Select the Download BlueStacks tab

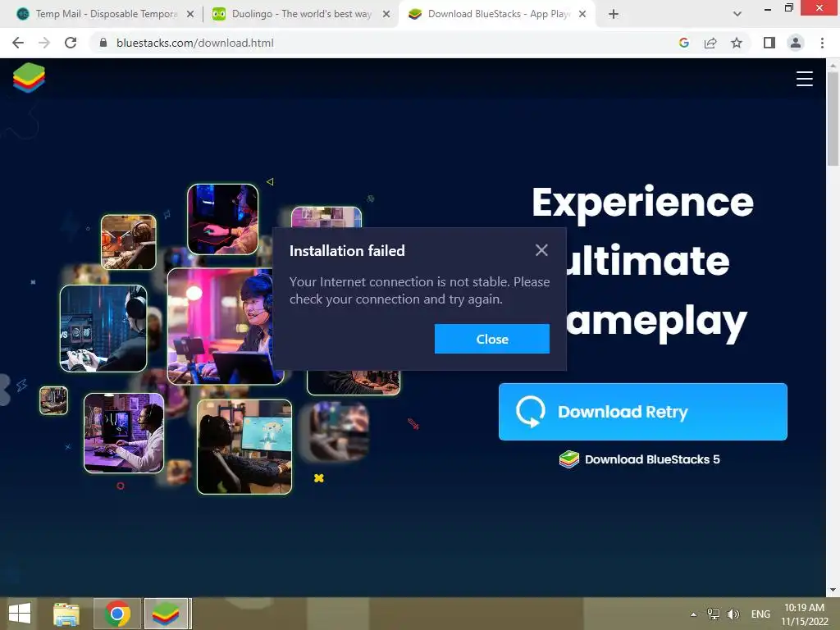coord(496,14)
